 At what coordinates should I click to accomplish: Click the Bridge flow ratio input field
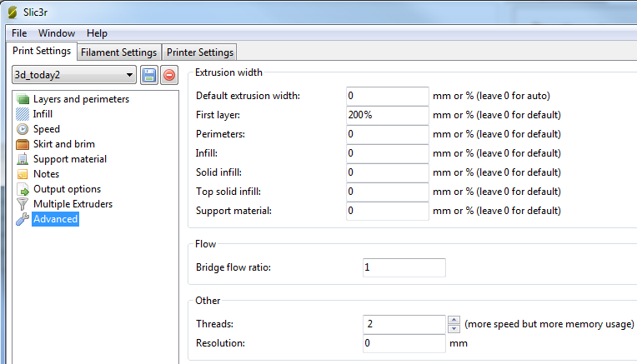pos(404,267)
